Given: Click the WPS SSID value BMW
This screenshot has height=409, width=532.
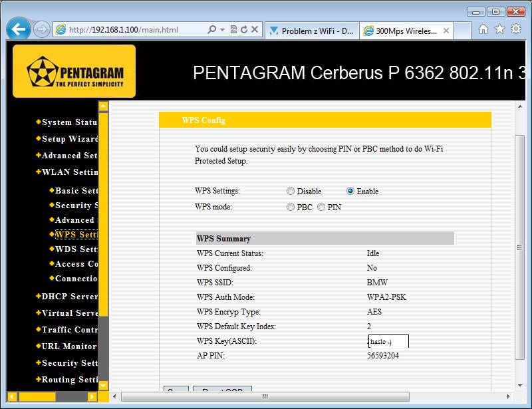Looking at the screenshot, I should (x=377, y=283).
